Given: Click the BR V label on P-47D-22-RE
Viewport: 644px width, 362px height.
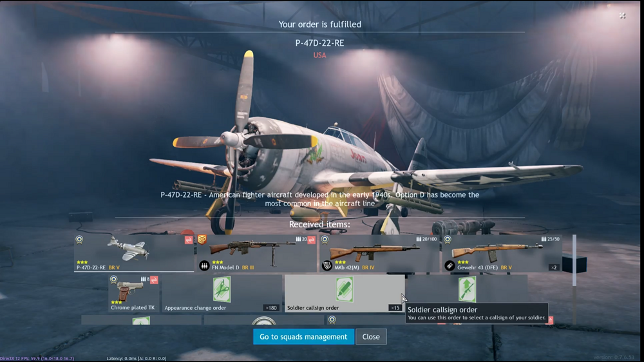Looking at the screenshot, I should coord(114,267).
